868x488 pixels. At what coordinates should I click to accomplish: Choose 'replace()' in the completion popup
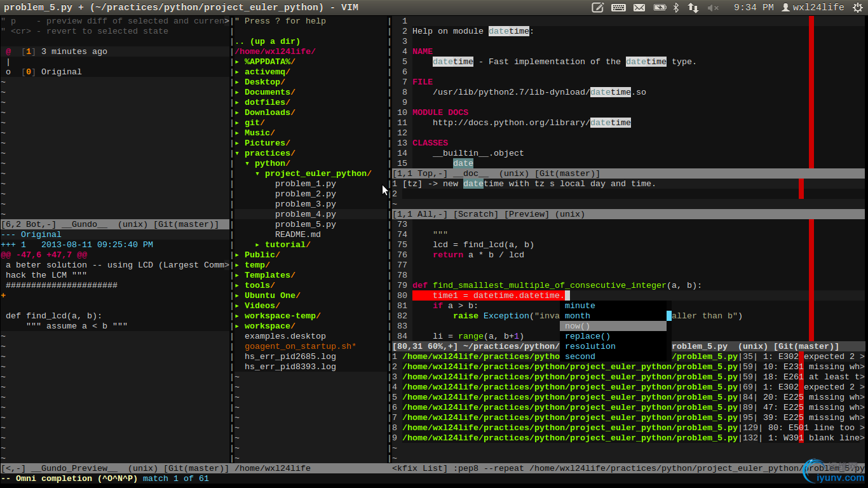613,336
